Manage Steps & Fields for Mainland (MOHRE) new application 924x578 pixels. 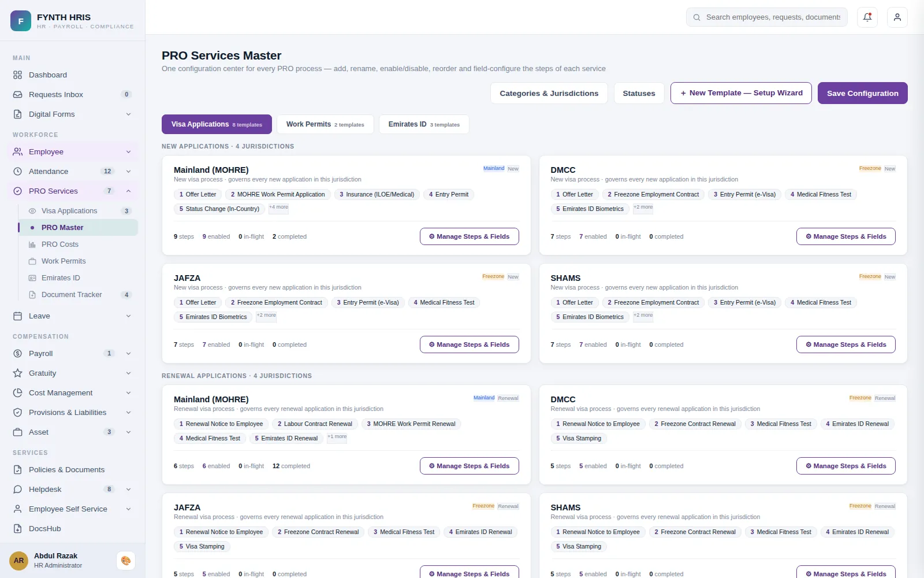(469, 236)
